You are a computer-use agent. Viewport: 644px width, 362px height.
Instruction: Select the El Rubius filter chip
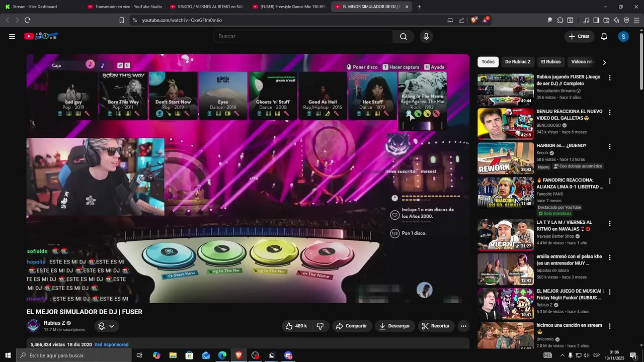(x=551, y=62)
